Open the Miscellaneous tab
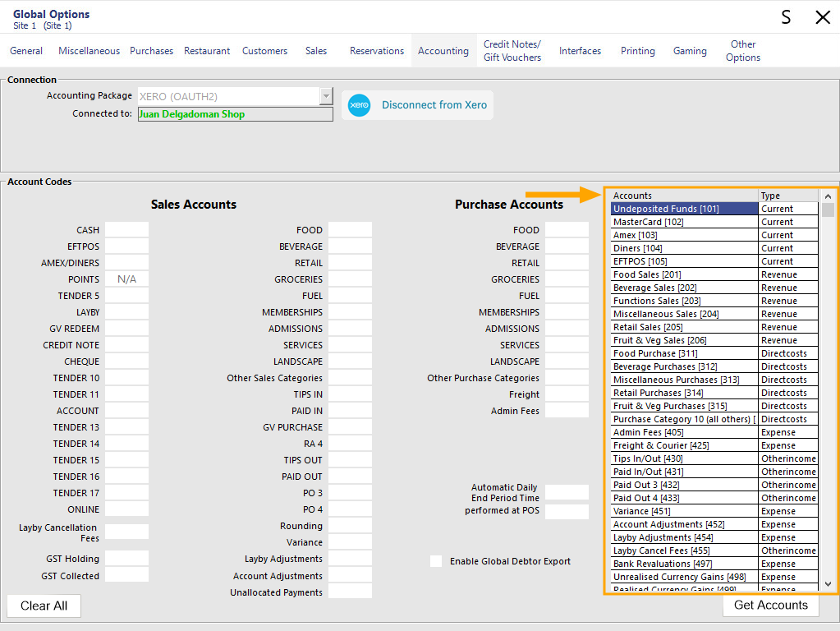Screen dimensions: 840x631 click(x=89, y=51)
